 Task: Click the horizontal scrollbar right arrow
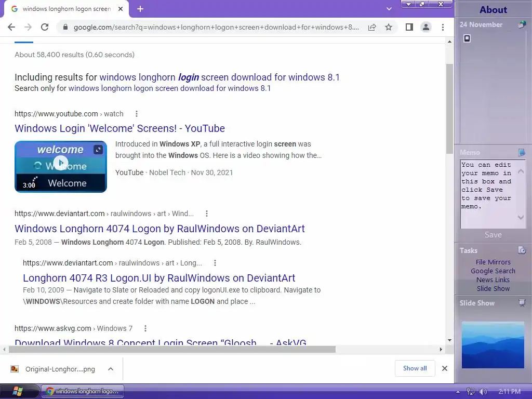441,350
